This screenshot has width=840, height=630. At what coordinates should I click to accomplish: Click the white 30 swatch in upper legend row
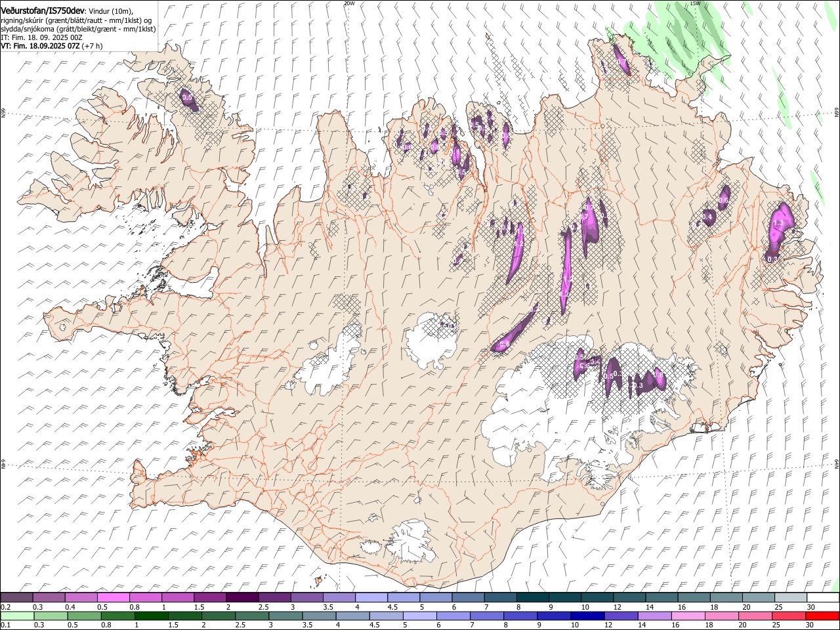tap(823, 598)
